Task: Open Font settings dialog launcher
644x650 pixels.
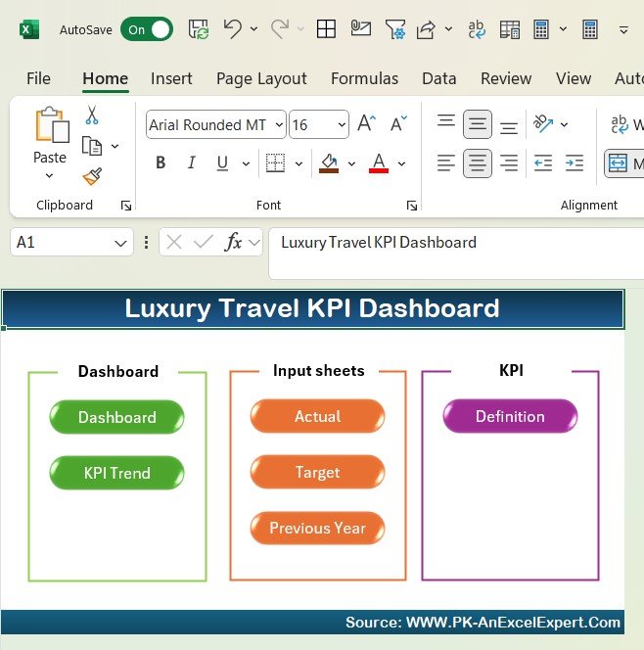Action: click(411, 206)
